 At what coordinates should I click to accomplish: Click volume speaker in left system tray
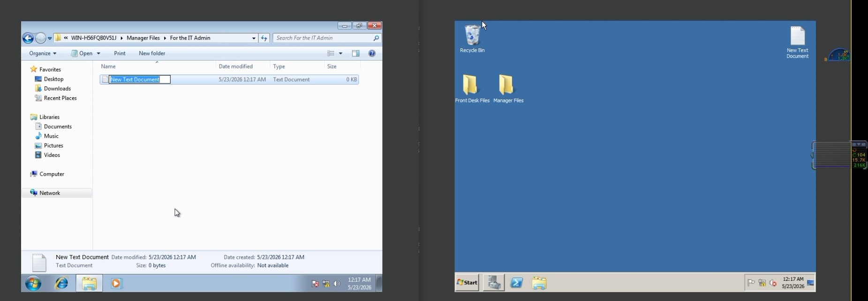click(336, 284)
